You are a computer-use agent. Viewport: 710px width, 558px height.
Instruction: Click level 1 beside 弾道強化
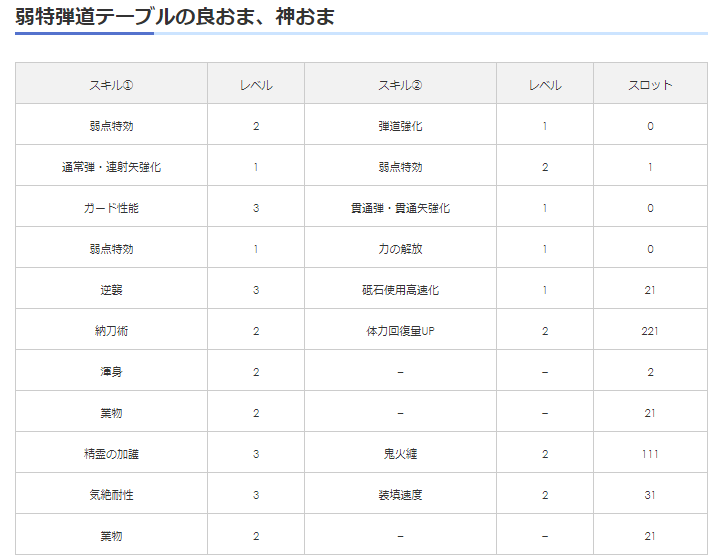pos(545,126)
